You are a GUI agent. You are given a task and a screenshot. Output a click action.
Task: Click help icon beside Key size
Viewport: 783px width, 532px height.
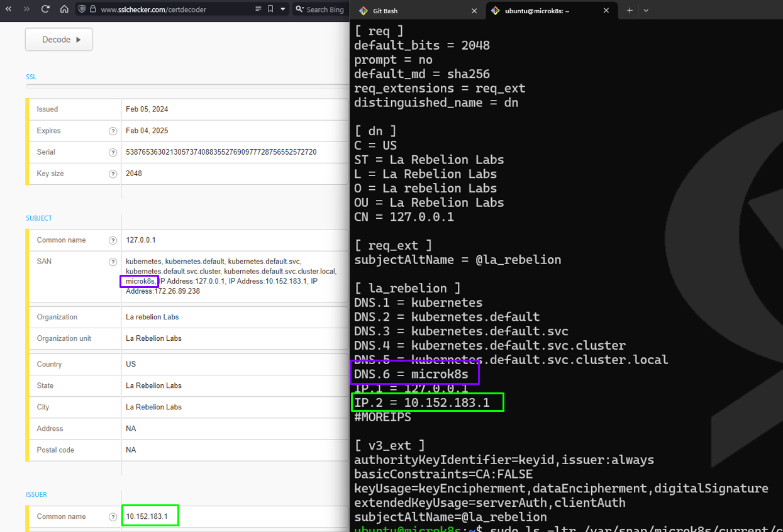(113, 174)
